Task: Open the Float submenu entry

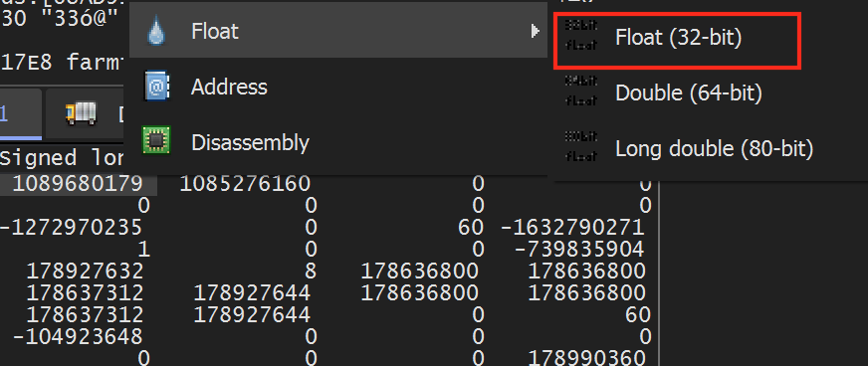Action: (x=337, y=31)
